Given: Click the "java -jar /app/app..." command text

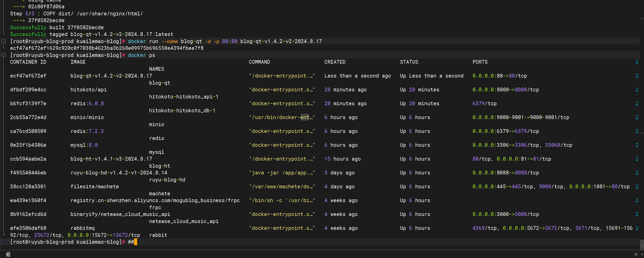Looking at the screenshot, I should coord(282,173).
